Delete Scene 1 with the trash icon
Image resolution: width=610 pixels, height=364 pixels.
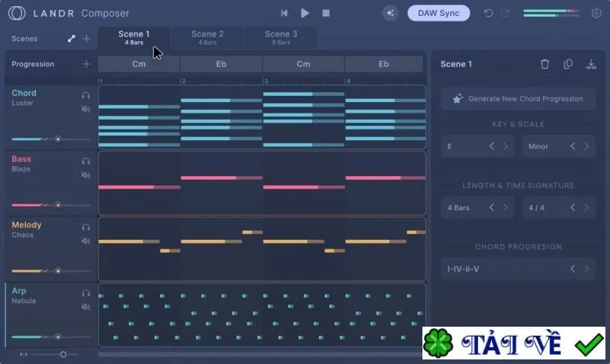(544, 64)
